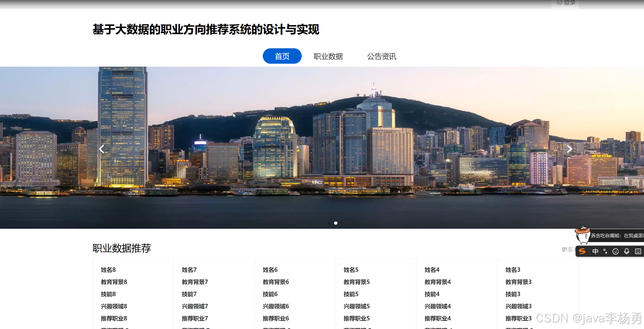Open the soft keyboard icon in IME bar

[x=638, y=251]
